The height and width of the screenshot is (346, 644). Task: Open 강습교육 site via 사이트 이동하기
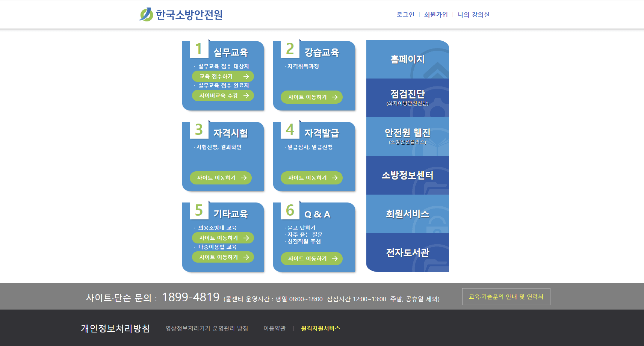point(311,97)
